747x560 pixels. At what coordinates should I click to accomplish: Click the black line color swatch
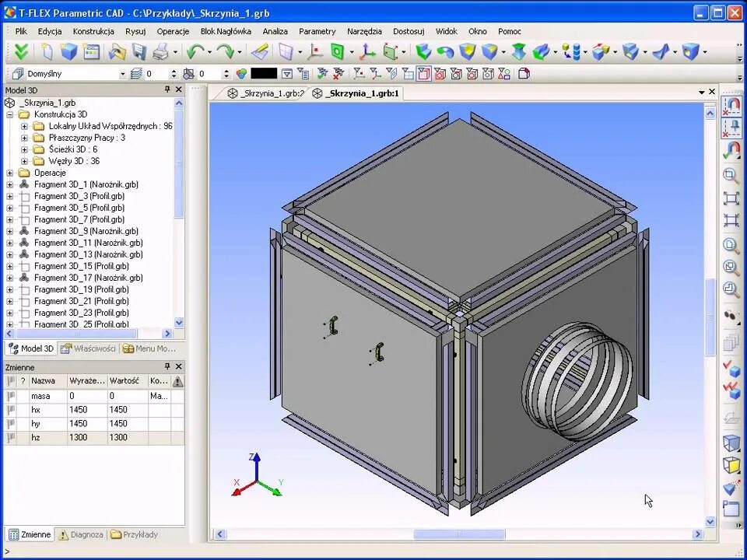pos(263,72)
